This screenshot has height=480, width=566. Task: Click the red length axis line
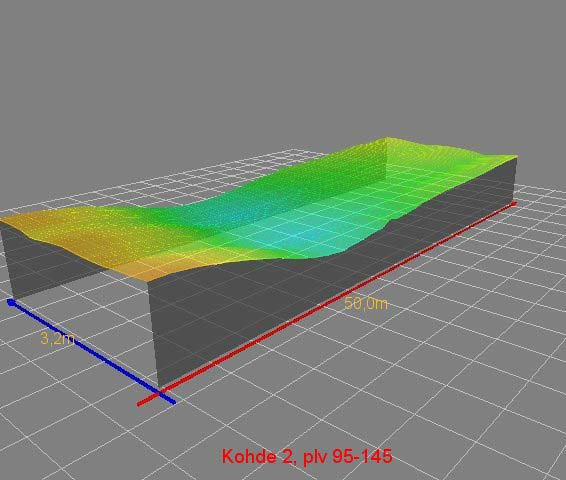point(327,304)
